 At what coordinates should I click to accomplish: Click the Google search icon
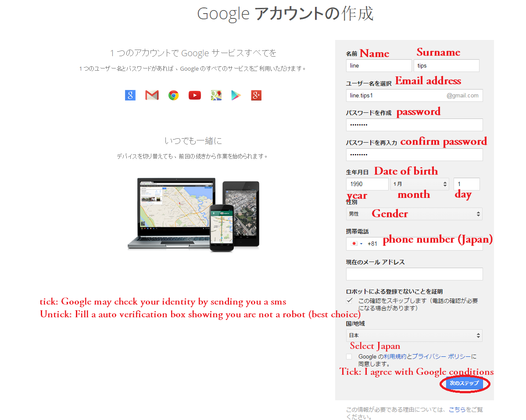(x=130, y=95)
